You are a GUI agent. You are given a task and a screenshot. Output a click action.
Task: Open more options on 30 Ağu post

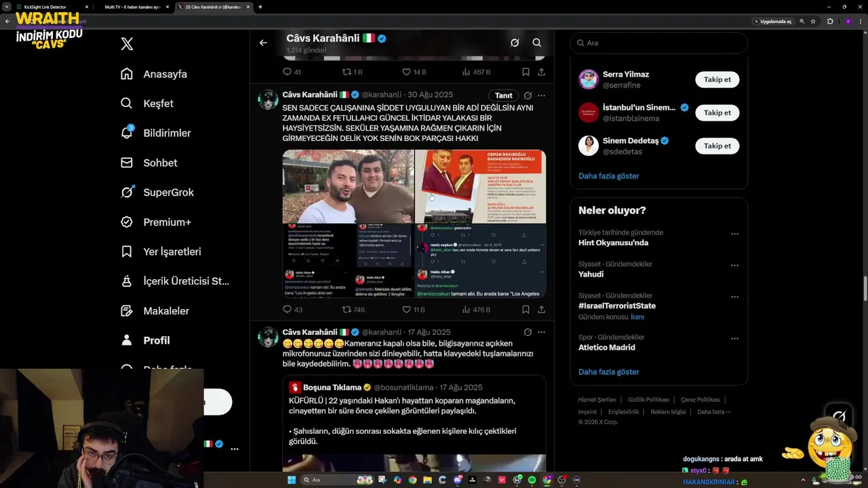541,96
